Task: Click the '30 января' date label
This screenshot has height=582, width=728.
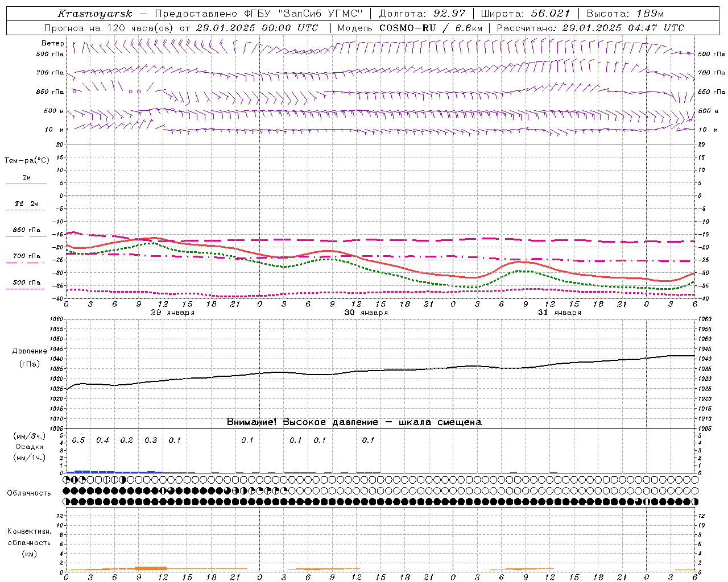Action: tap(366, 313)
